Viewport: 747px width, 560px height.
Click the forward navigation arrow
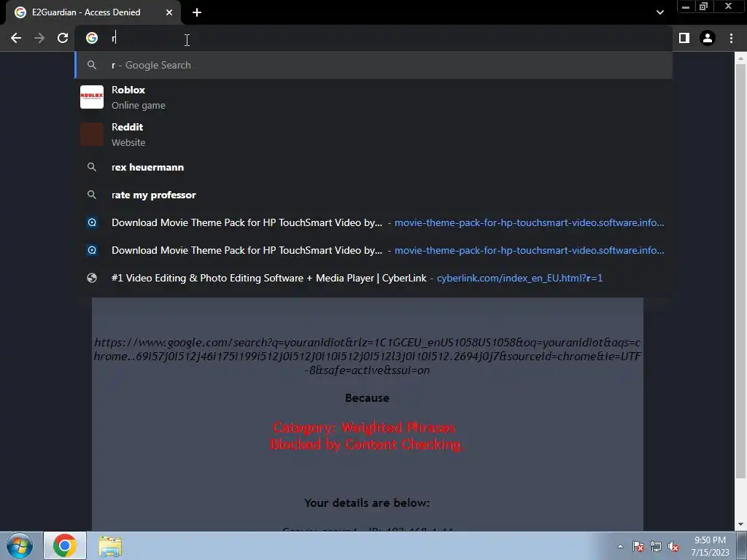pyautogui.click(x=39, y=38)
